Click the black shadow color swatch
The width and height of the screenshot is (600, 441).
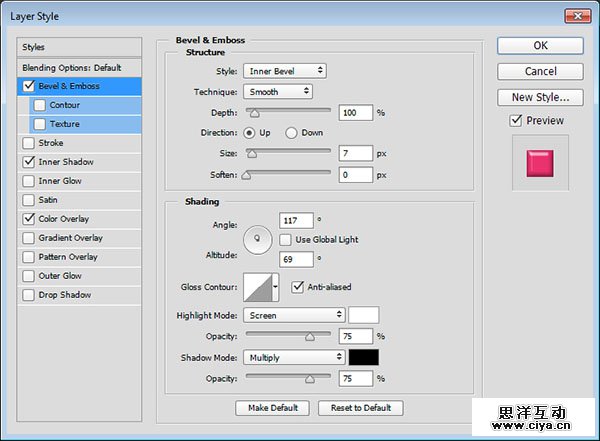tap(363, 357)
